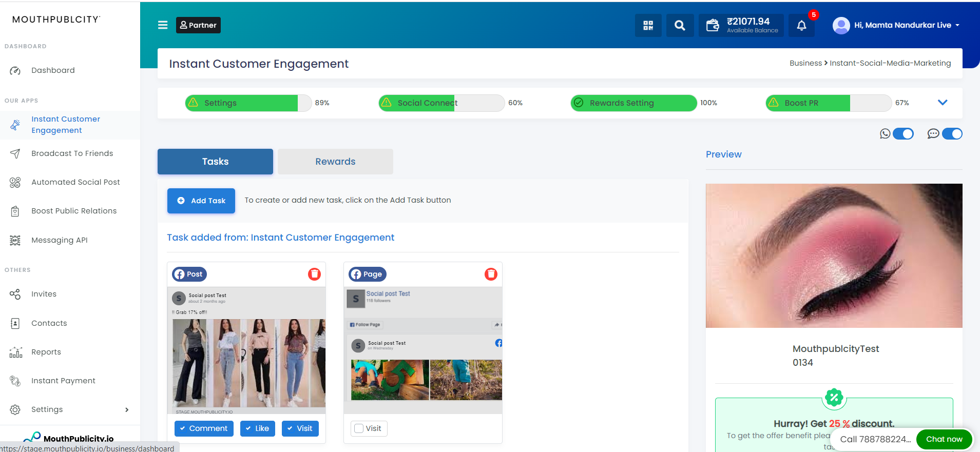
Task: Expand the sidebar Settings arrow
Action: pyautogui.click(x=127, y=409)
